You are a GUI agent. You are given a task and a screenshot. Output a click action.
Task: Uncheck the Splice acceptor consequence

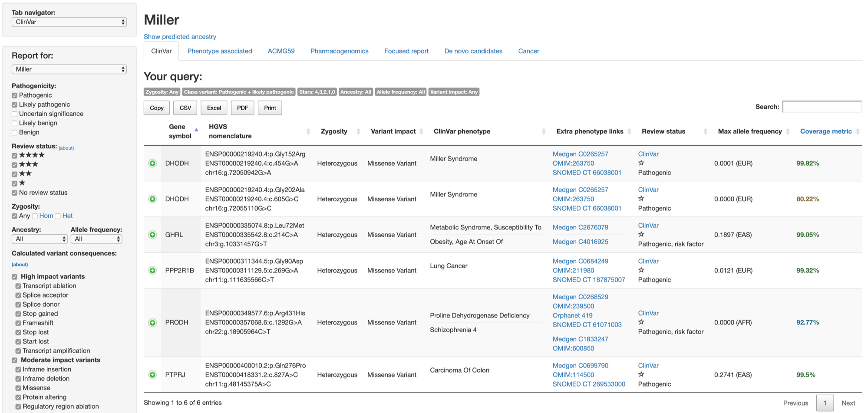(18, 295)
